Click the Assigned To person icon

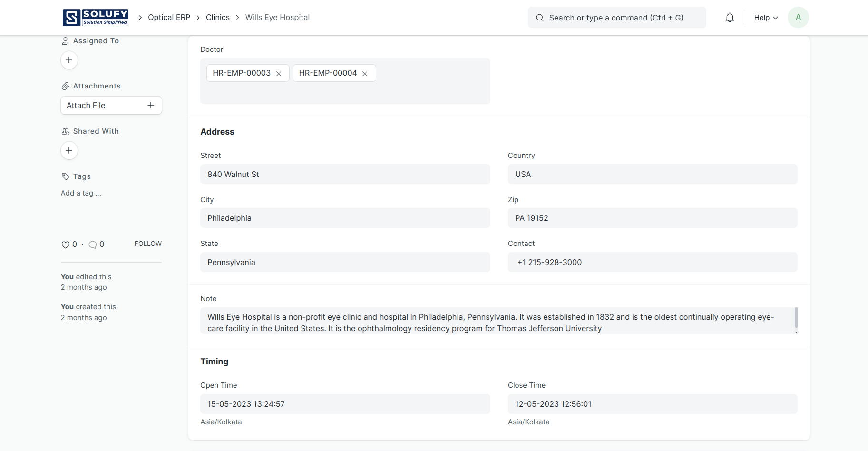pos(65,41)
